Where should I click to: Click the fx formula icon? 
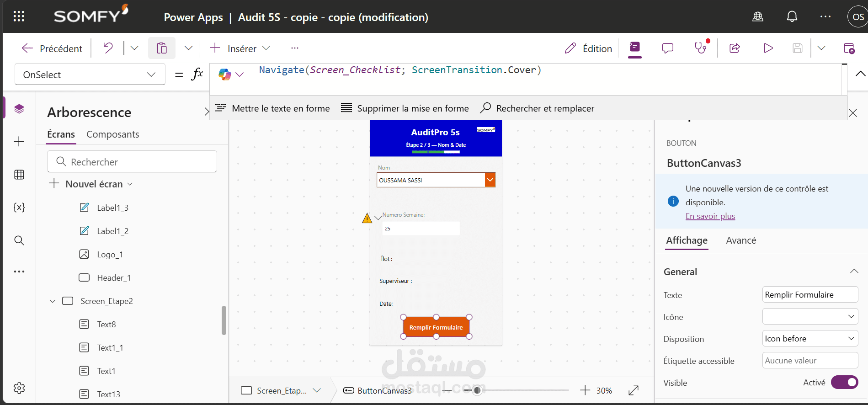click(x=197, y=74)
